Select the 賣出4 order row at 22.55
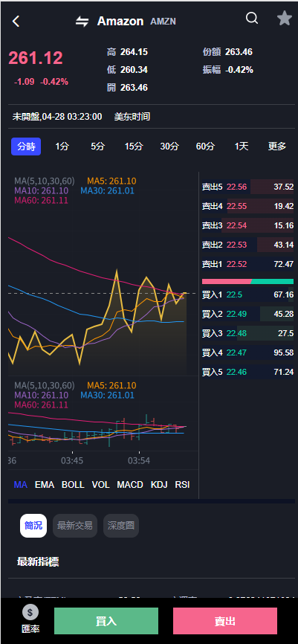The width and height of the screenshot is (298, 644). 247,206
